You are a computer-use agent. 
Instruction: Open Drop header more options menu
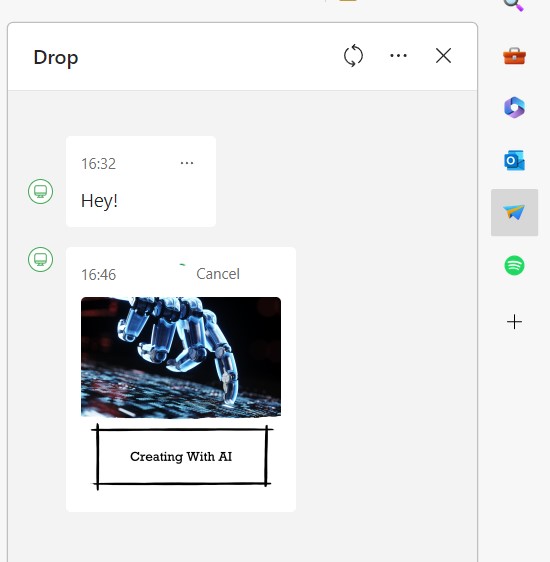pos(398,56)
